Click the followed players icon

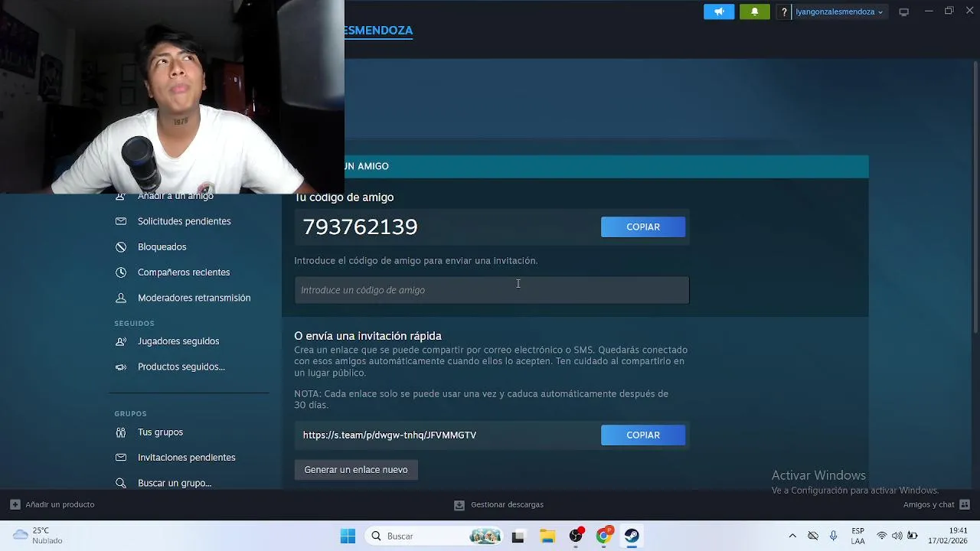point(121,341)
